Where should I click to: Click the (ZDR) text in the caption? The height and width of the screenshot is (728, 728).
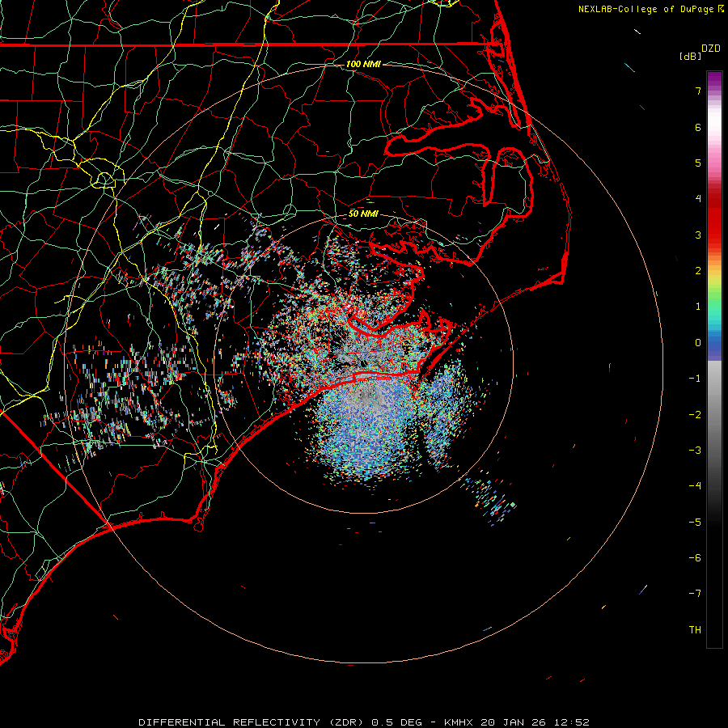(x=347, y=722)
